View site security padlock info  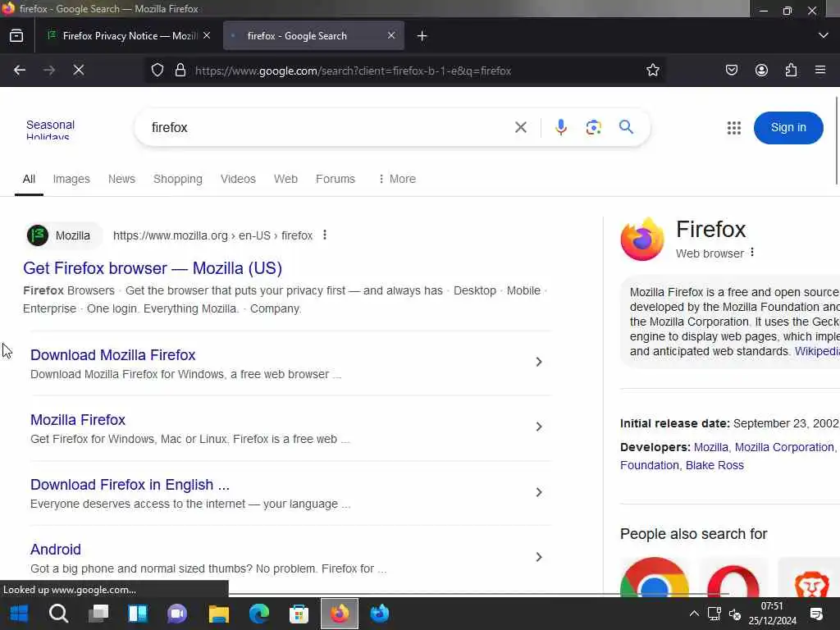coord(180,71)
